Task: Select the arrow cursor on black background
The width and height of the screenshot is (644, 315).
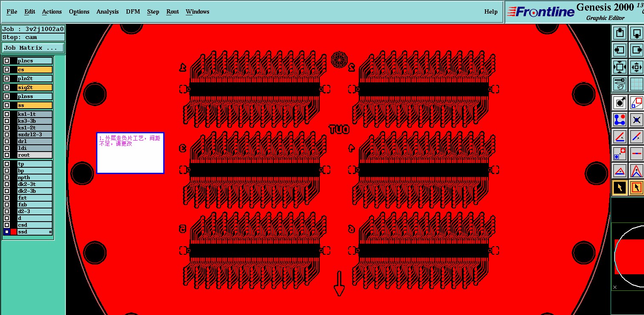Action: (619, 188)
